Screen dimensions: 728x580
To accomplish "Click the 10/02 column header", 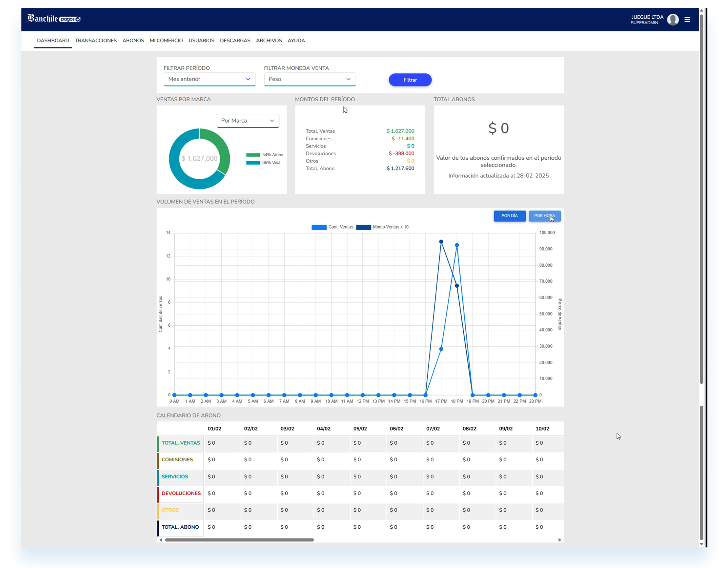I will (542, 429).
